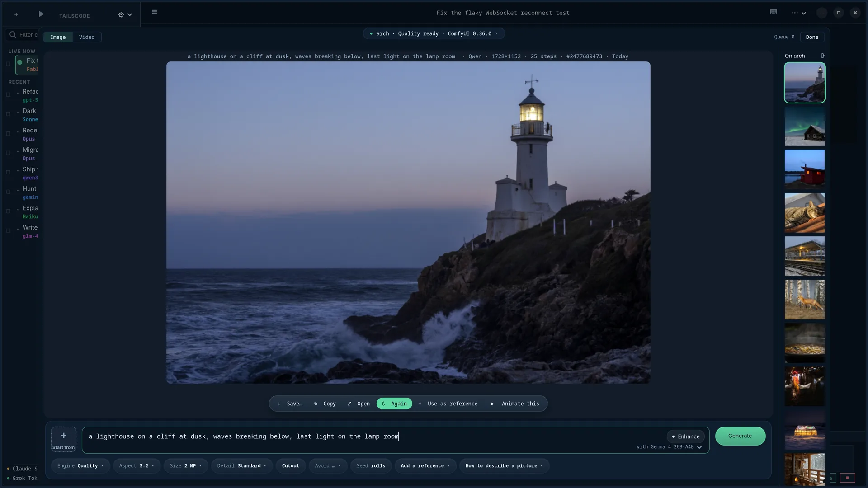Open the settings gear in the sidebar header
Image resolution: width=868 pixels, height=488 pixels.
121,15
